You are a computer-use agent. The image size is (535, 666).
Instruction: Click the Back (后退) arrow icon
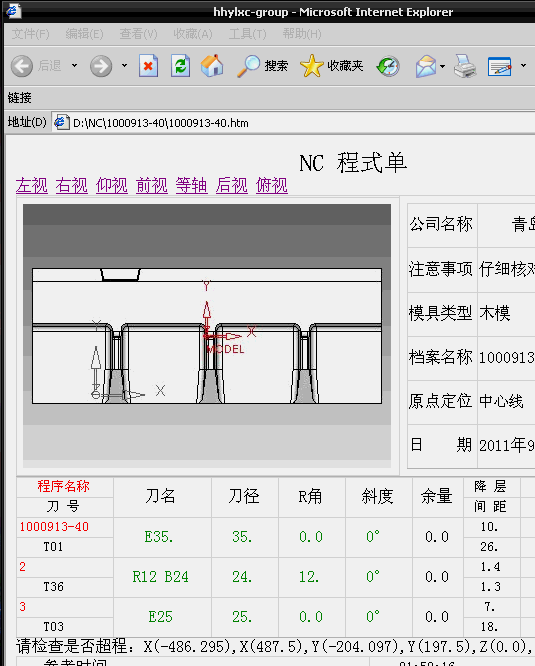[x=22, y=66]
